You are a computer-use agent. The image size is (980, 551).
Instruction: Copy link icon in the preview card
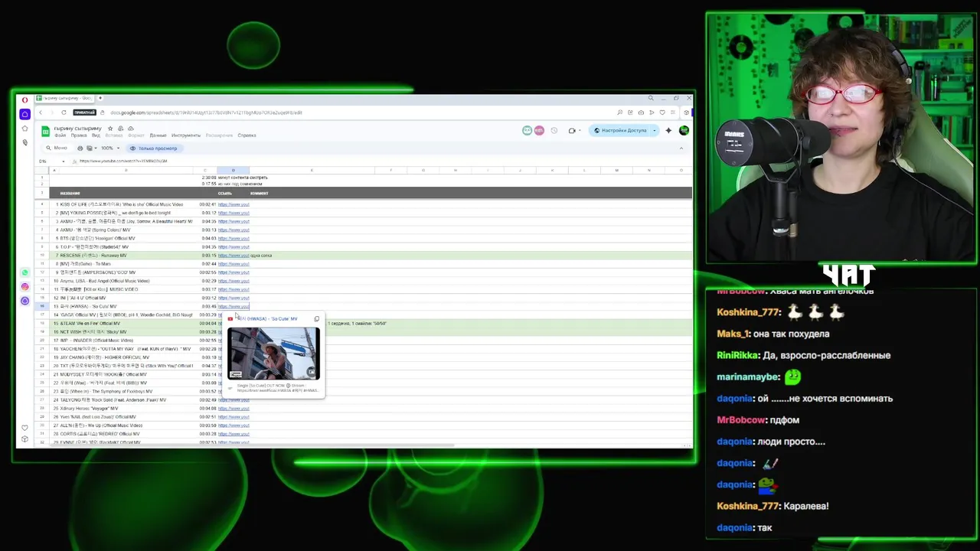point(316,318)
